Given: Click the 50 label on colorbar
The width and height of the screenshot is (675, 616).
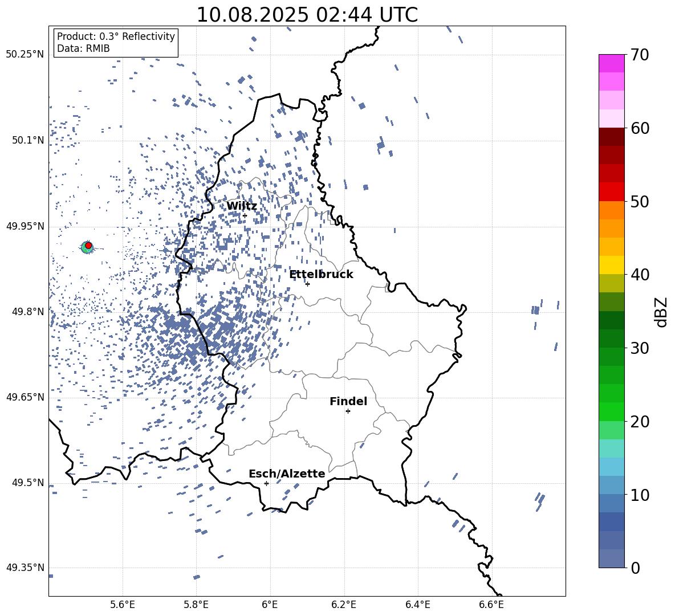Looking at the screenshot, I should [x=640, y=202].
